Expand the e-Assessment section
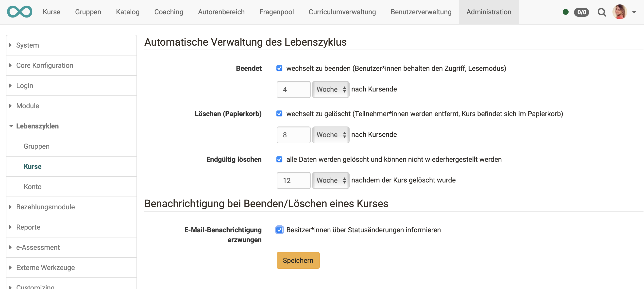Viewport: 644px width, 289px height. point(71,247)
